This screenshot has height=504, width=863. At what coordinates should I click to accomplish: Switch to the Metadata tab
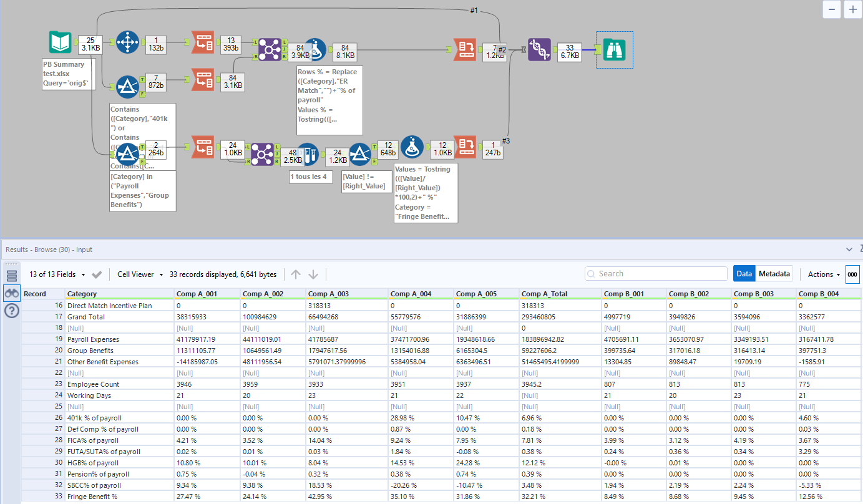774,273
